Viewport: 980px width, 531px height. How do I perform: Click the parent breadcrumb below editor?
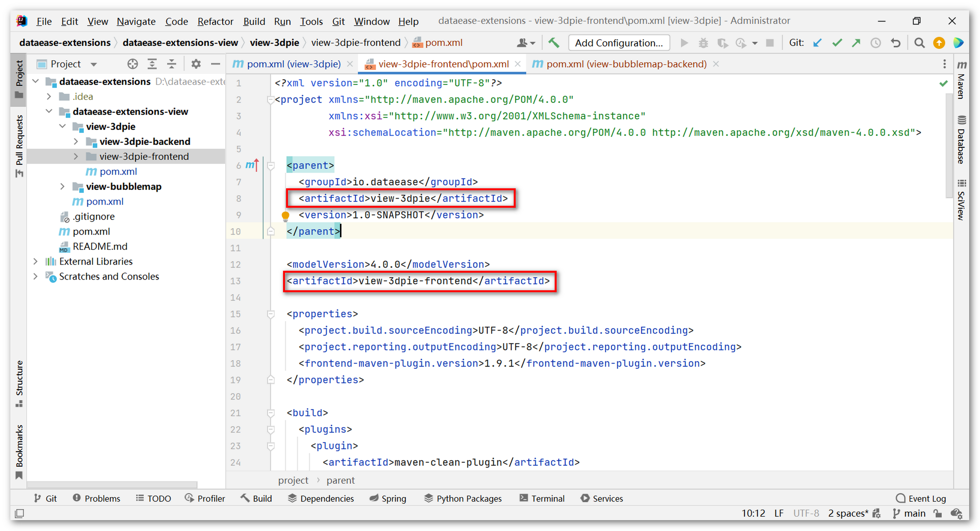(x=340, y=480)
